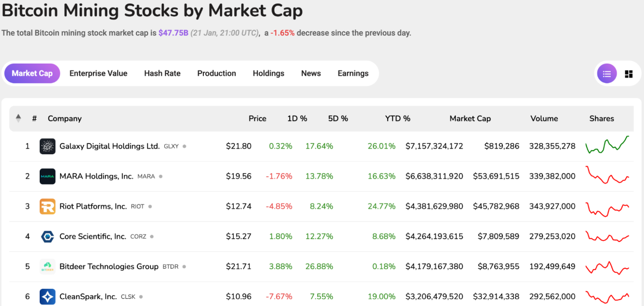The image size is (644, 306).
Task: Click the MARA Holdings red sparkline chart
Action: [x=607, y=176]
